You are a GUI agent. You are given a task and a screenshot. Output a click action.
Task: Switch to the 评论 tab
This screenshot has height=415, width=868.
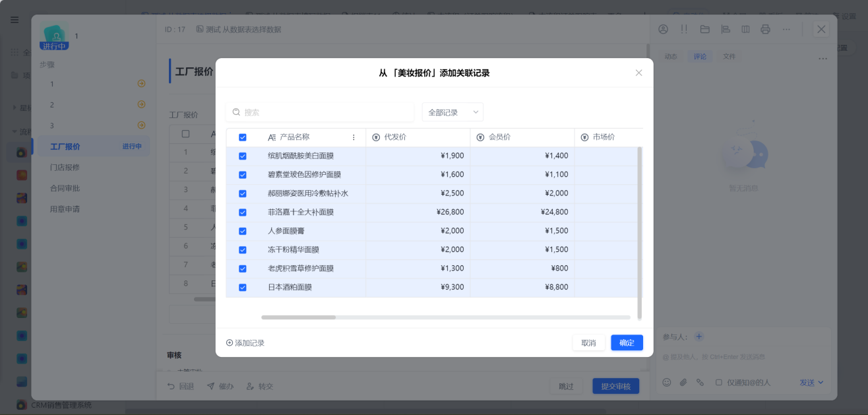coord(700,57)
